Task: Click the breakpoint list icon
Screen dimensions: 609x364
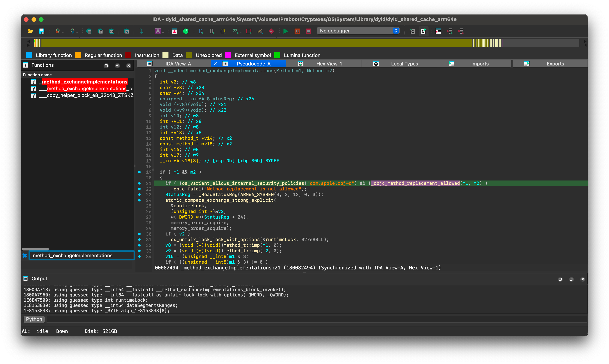Action: pyautogui.click(x=438, y=31)
